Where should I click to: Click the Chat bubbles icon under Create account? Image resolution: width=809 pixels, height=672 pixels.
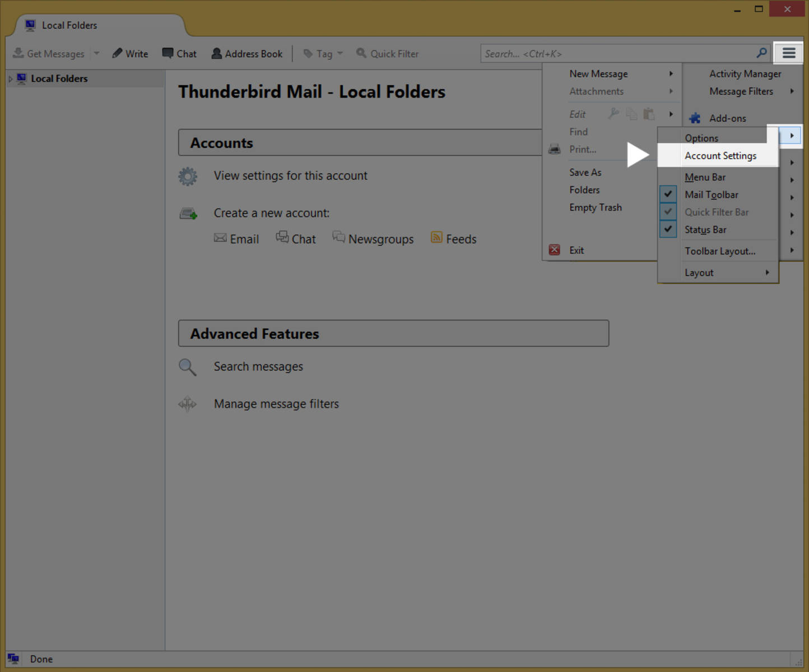pos(282,237)
